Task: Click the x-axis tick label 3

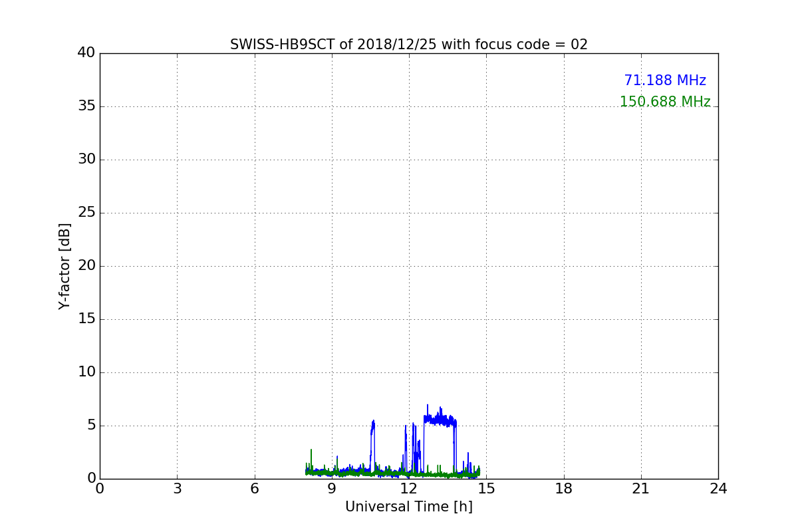Action: point(177,489)
